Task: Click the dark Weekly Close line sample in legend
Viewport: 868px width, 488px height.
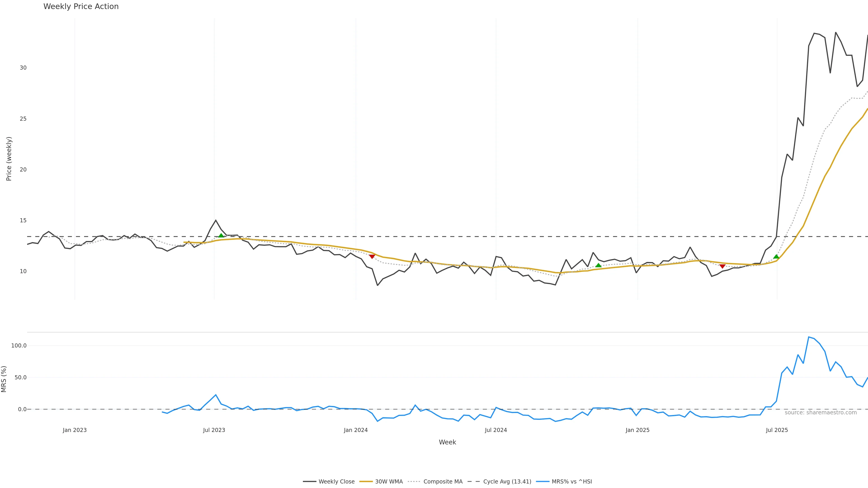Action: [309, 482]
